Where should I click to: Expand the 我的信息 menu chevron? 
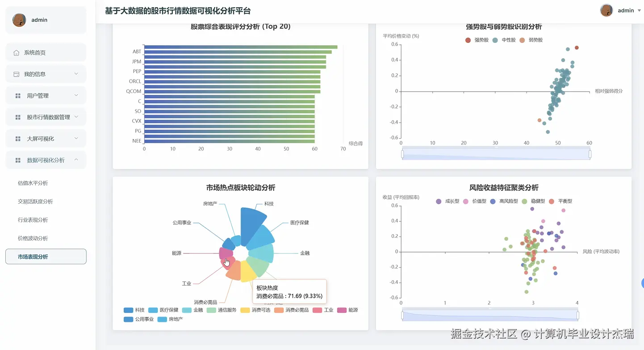[76, 74]
